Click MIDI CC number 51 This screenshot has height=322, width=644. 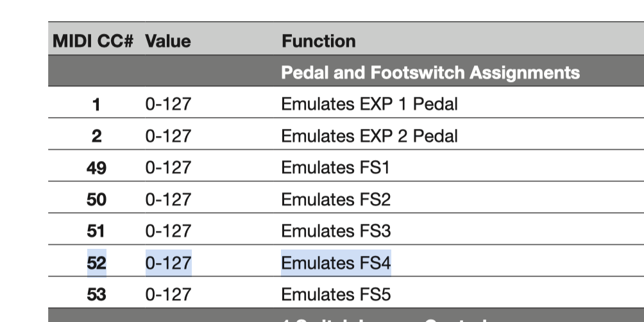pyautogui.click(x=97, y=231)
